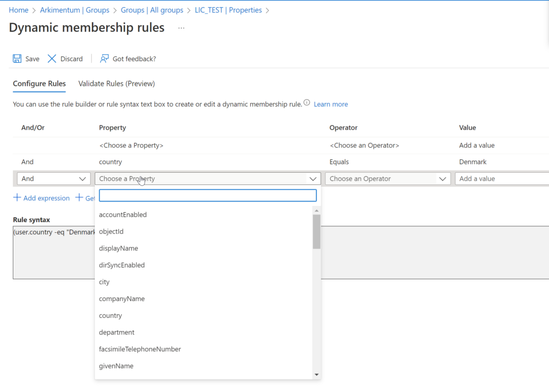The width and height of the screenshot is (549, 392).
Task: Click the property list scrollbar thumb
Action: tap(316, 232)
